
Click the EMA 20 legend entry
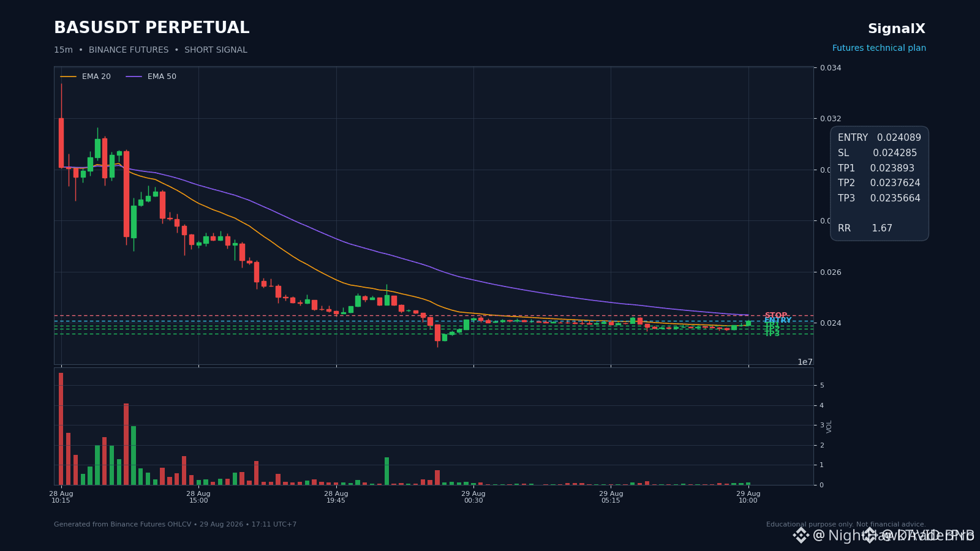(86, 77)
